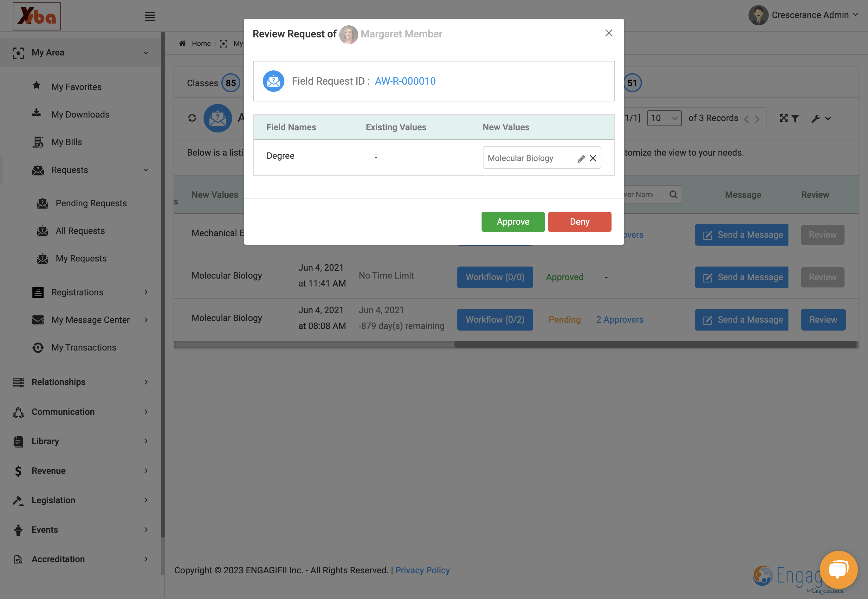The width and height of the screenshot is (868, 599).
Task: Approve the field request
Action: click(x=513, y=222)
